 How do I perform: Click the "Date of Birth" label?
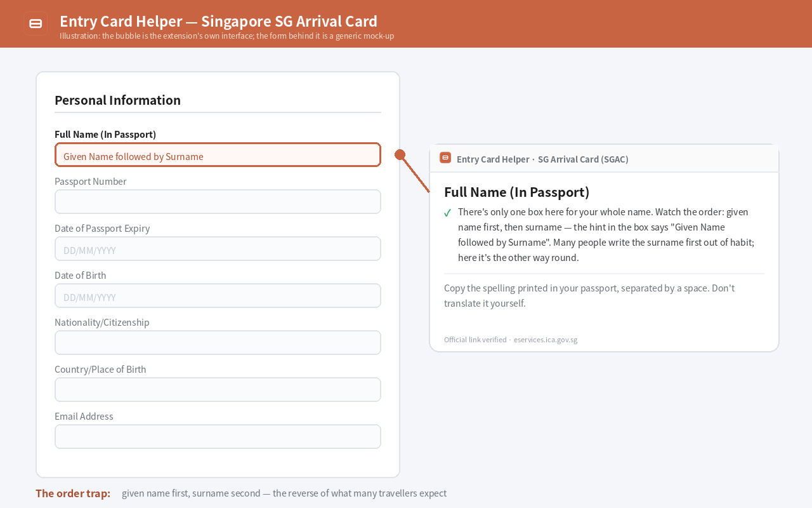tap(81, 276)
